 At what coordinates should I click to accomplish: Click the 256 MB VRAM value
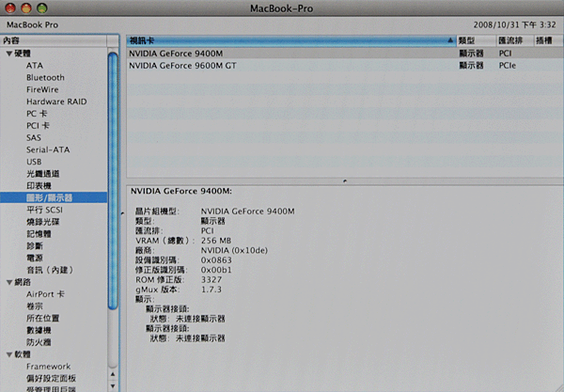[216, 241]
